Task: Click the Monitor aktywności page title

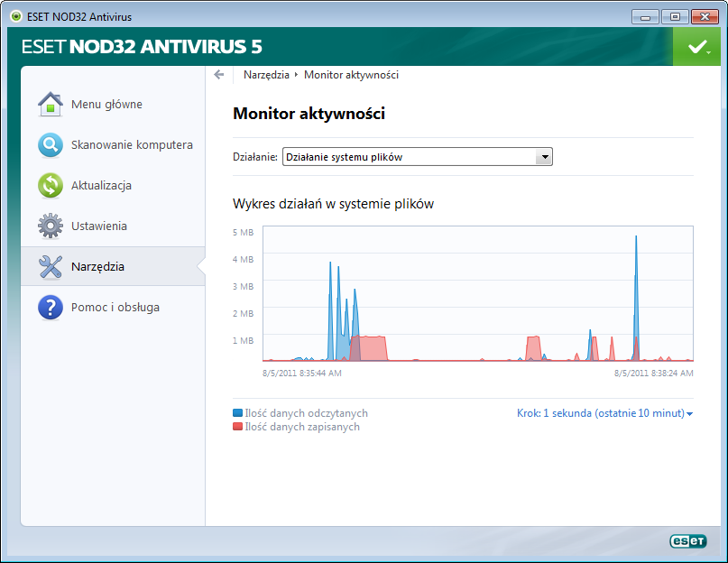Action: pyautogui.click(x=309, y=114)
